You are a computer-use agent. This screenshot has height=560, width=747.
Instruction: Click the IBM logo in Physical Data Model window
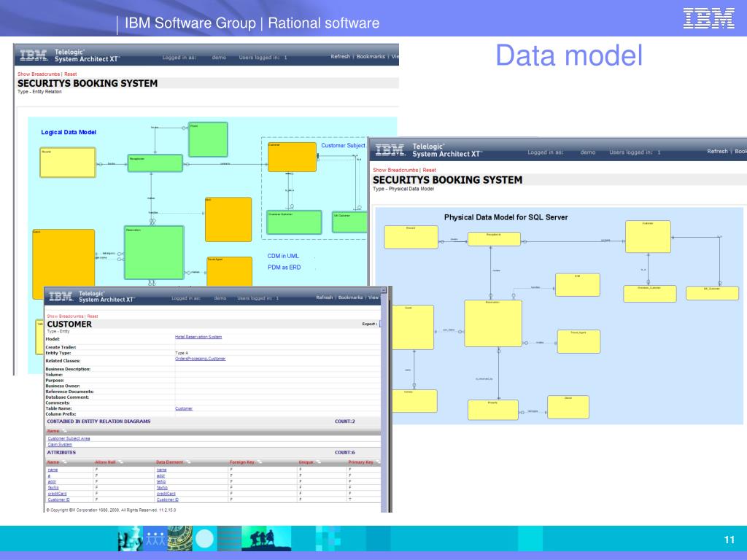[390, 150]
